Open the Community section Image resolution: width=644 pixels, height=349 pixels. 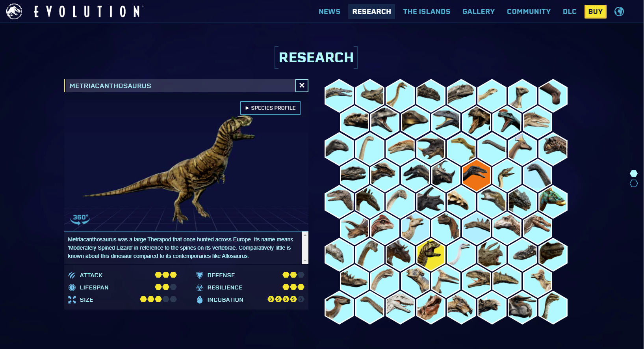[x=529, y=11]
